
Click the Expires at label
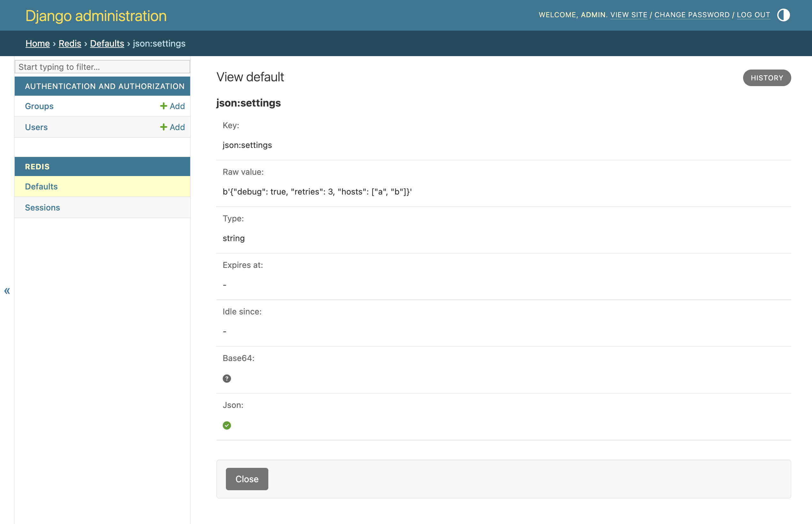click(x=243, y=265)
